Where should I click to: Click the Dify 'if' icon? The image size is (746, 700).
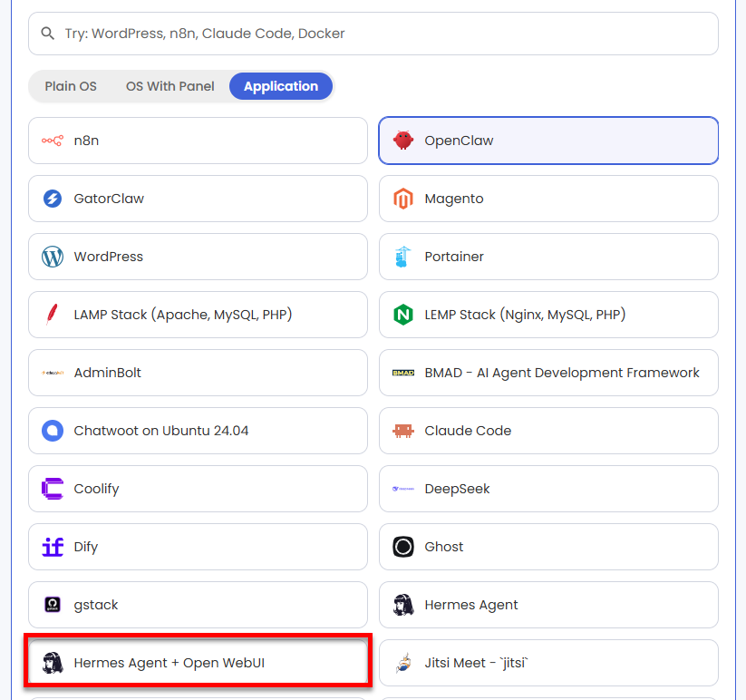point(53,547)
